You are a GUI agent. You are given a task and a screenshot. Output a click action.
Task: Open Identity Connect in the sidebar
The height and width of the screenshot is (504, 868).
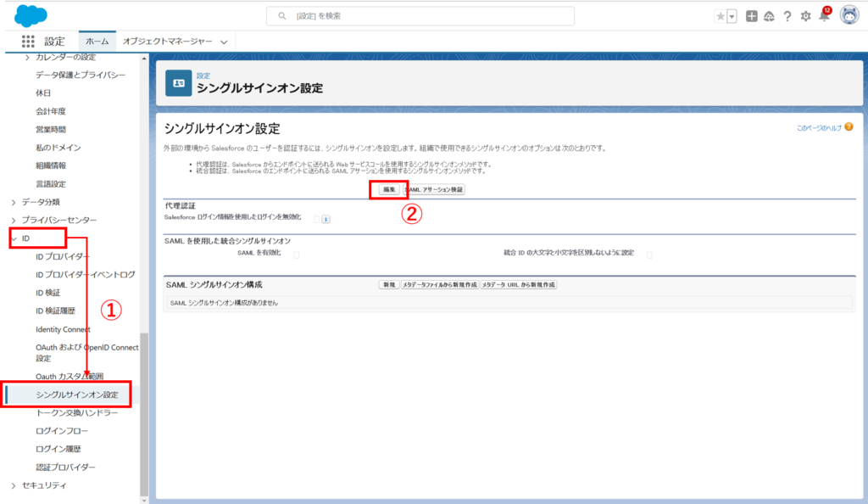point(63,329)
